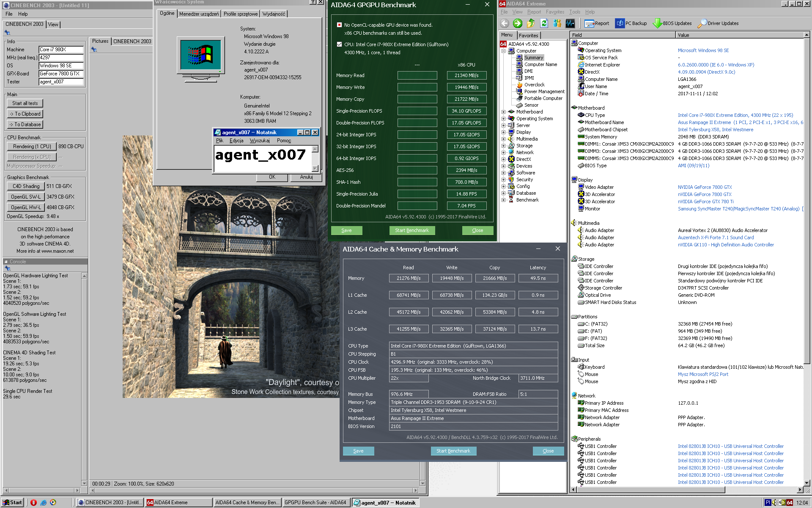Expand the Network tree node

(504, 152)
